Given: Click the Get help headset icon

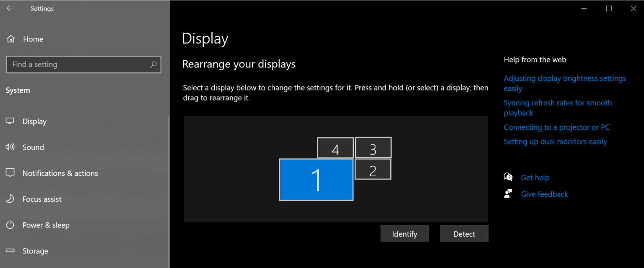Looking at the screenshot, I should [x=508, y=177].
